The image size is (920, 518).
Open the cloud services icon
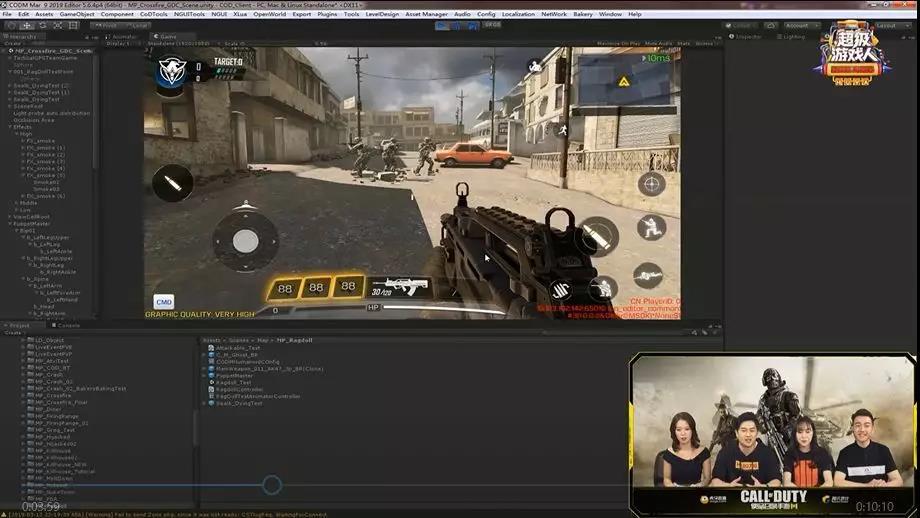pos(770,26)
